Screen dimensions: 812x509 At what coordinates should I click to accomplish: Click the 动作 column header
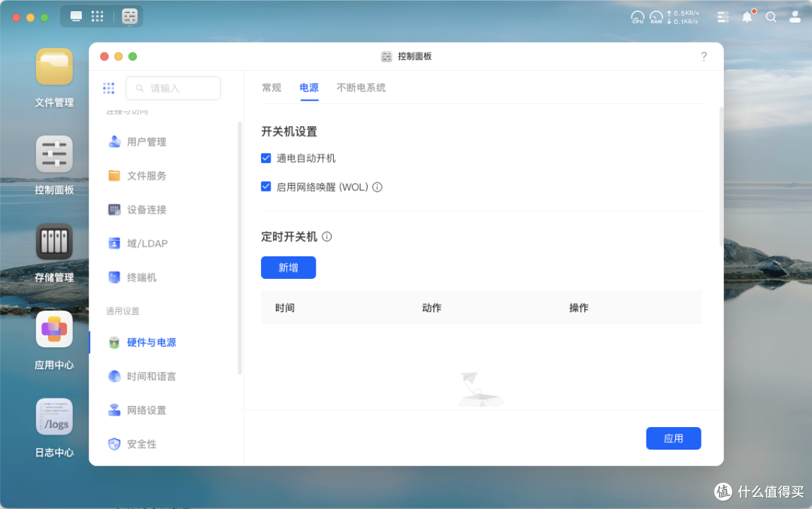[x=432, y=308]
